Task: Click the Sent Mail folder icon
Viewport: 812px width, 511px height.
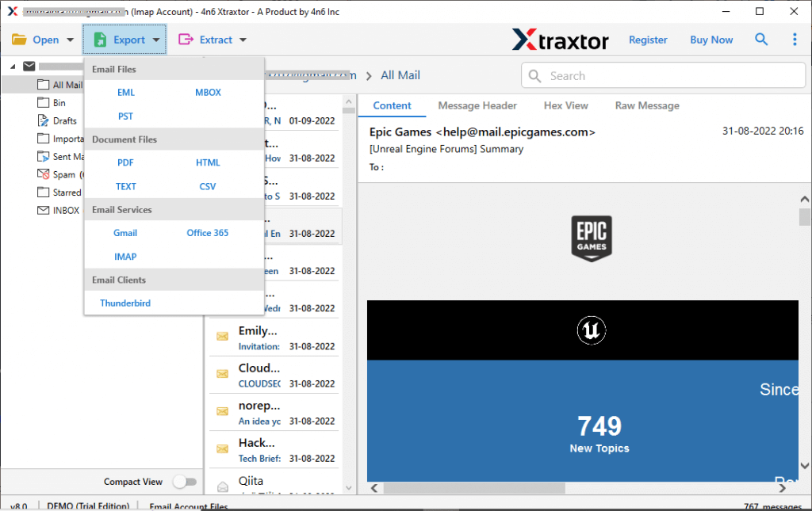Action: (44, 156)
